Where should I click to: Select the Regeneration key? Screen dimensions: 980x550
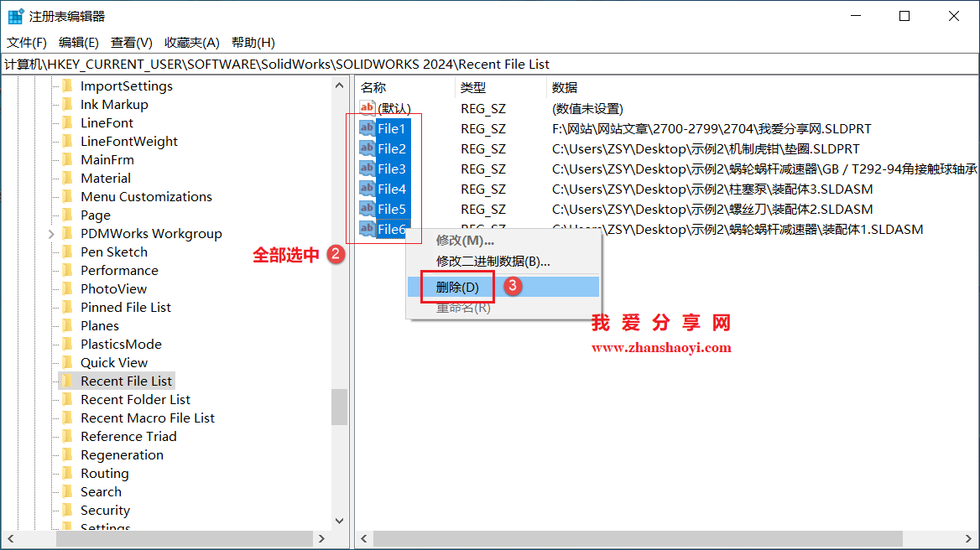coord(122,454)
